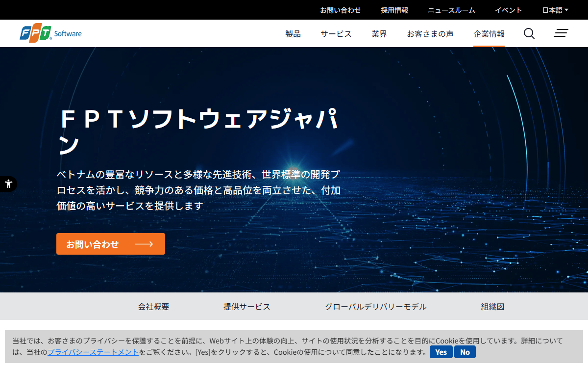
Task: Open イベント link
Action: (x=509, y=10)
